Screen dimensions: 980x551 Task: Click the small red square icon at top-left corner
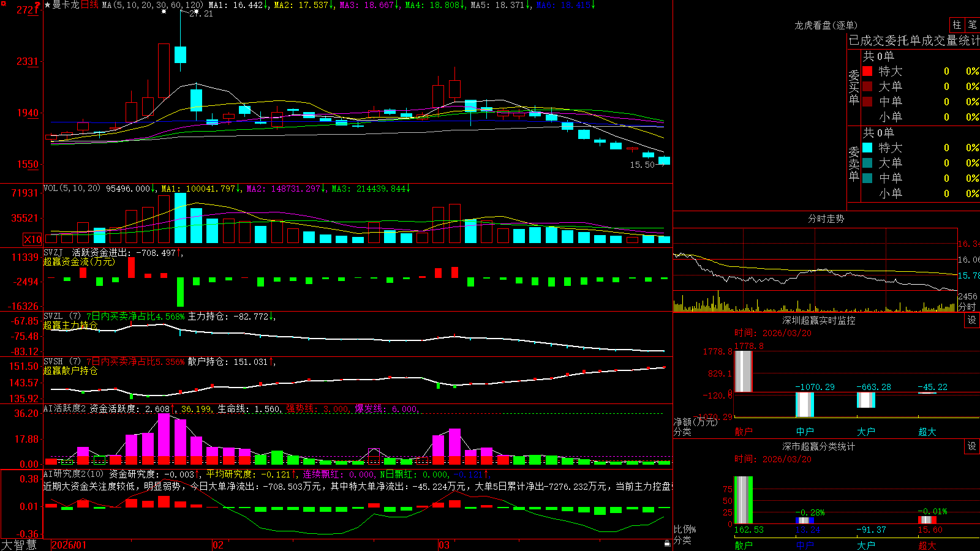(3, 4)
